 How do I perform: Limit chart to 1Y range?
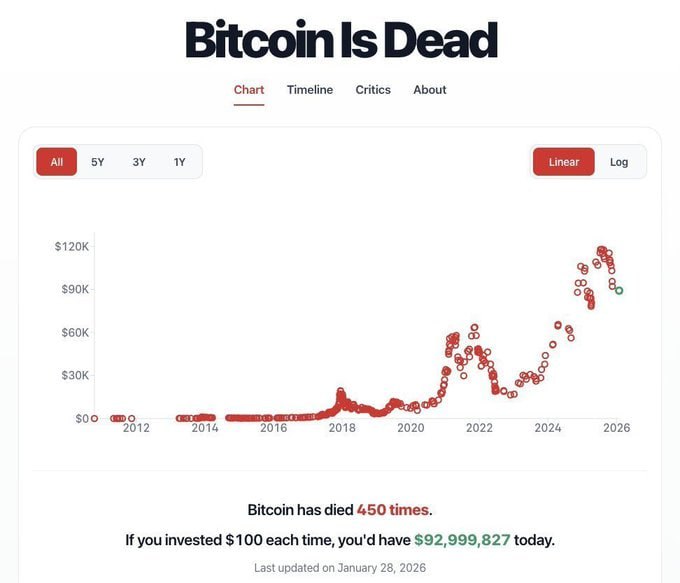180,162
